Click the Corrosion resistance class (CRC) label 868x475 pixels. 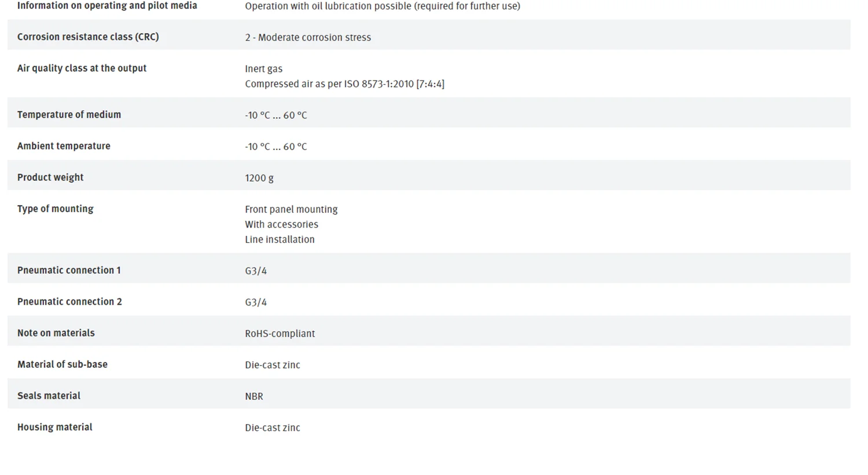pyautogui.click(x=88, y=36)
